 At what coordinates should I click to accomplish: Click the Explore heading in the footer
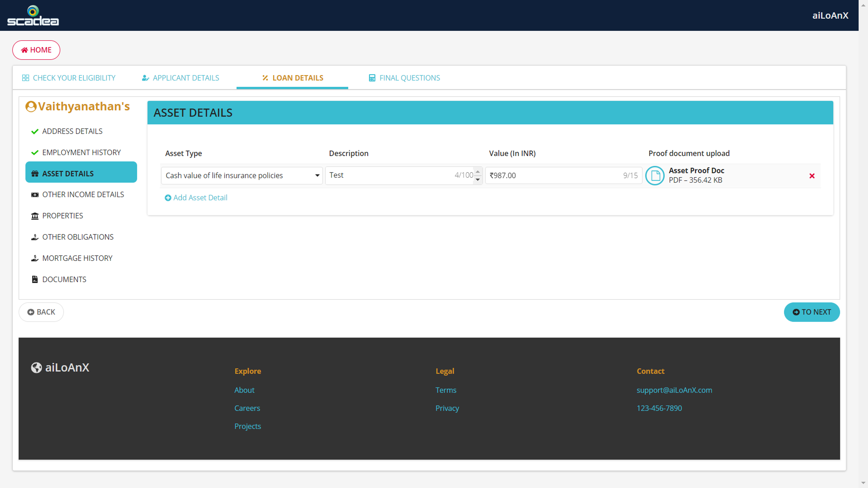pyautogui.click(x=248, y=371)
